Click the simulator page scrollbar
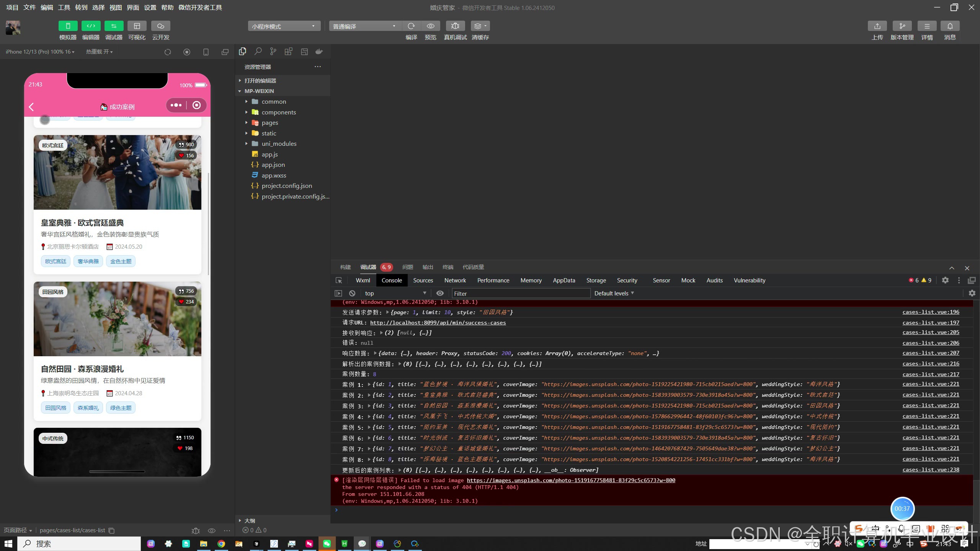Viewport: 980px width, 551px height. pos(208,224)
